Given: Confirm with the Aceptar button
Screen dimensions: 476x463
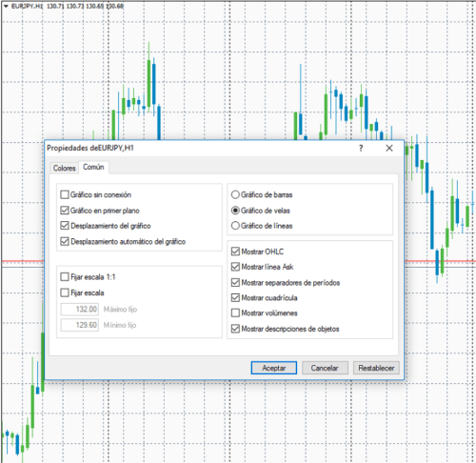Looking at the screenshot, I should coord(274,368).
